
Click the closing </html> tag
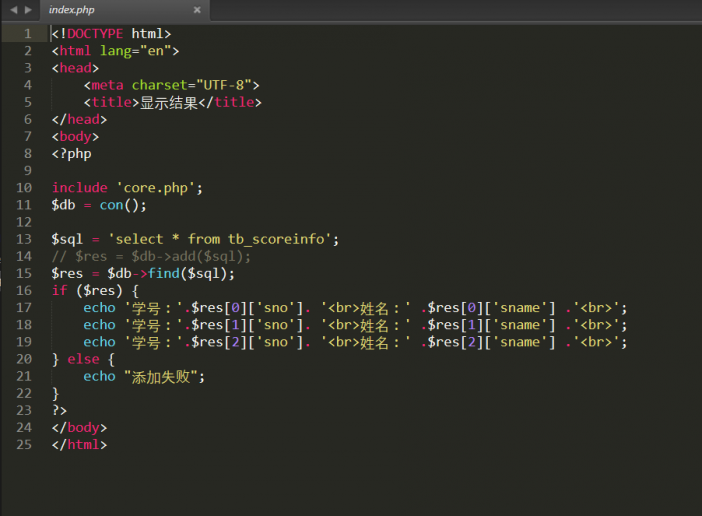(x=79, y=444)
